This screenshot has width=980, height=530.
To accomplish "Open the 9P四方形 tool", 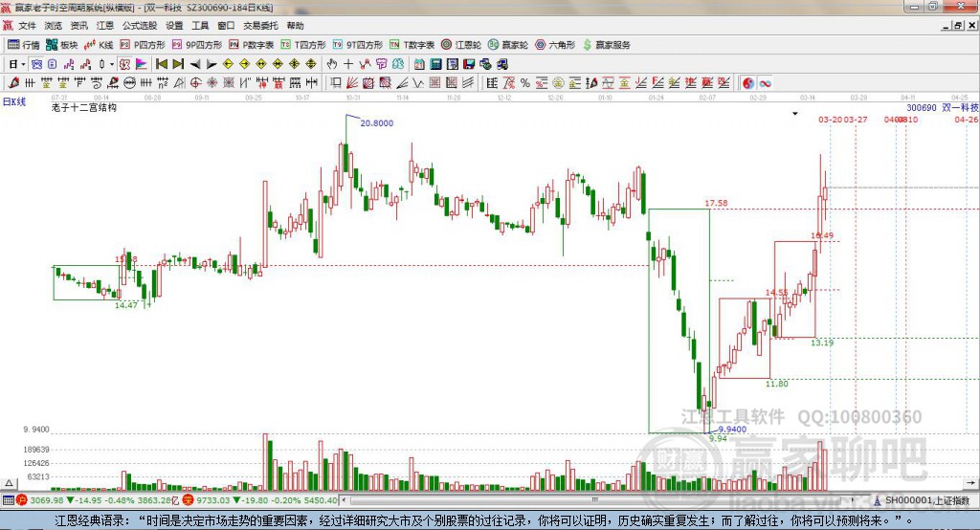I will [197, 45].
